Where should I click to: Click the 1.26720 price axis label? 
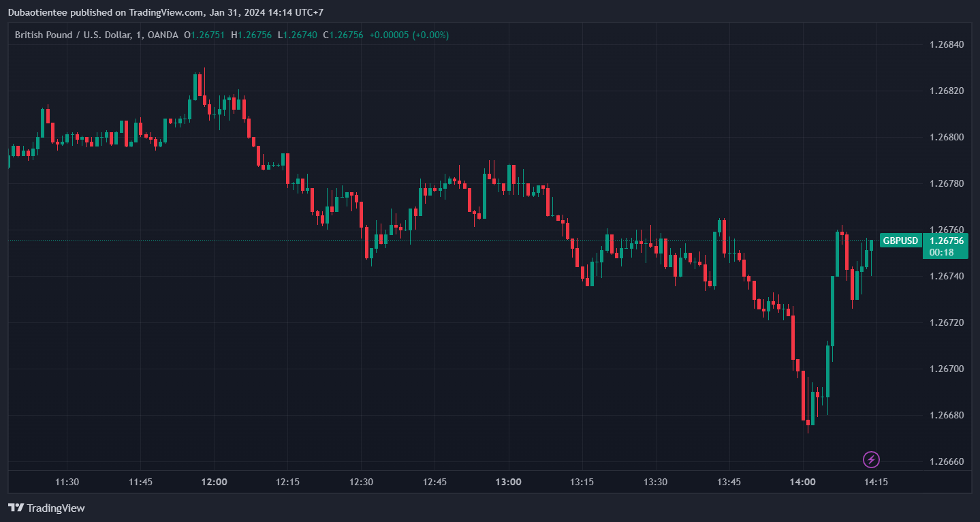(x=947, y=322)
